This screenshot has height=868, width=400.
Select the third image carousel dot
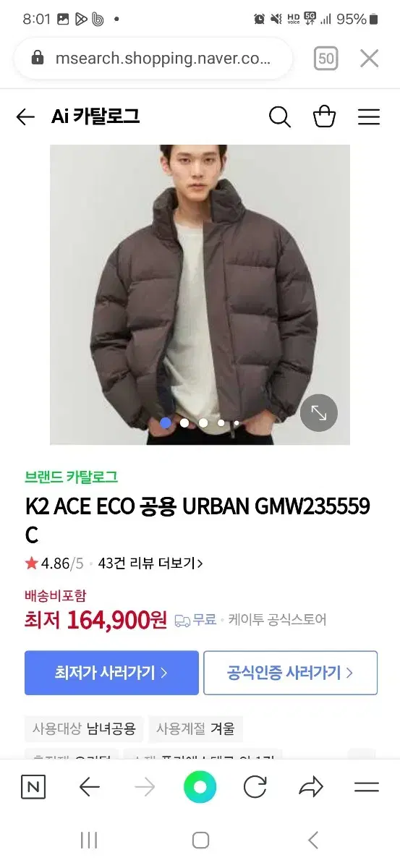coord(203,422)
